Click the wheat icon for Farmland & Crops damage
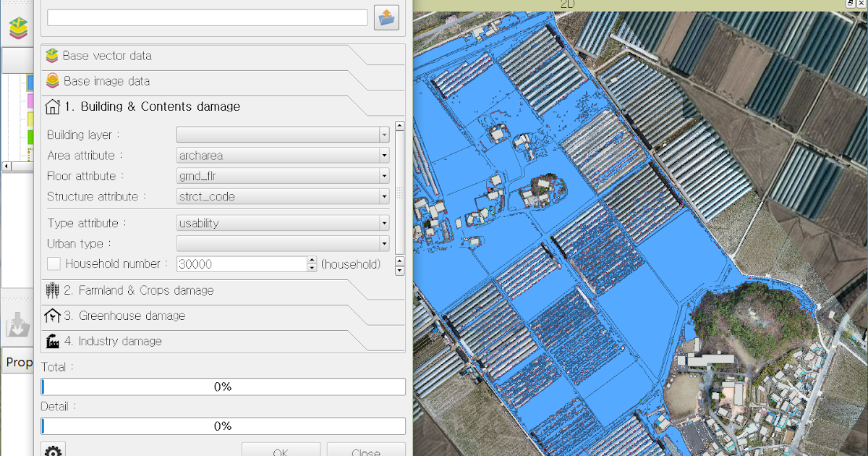Screen dimensions: 868x456 52,290
